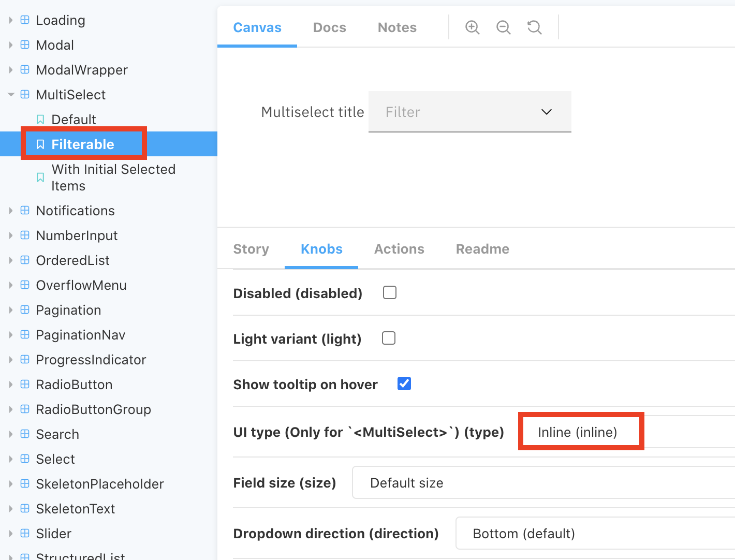Click the component grid icon beside Modal
This screenshot has width=735, height=560.
tap(25, 45)
